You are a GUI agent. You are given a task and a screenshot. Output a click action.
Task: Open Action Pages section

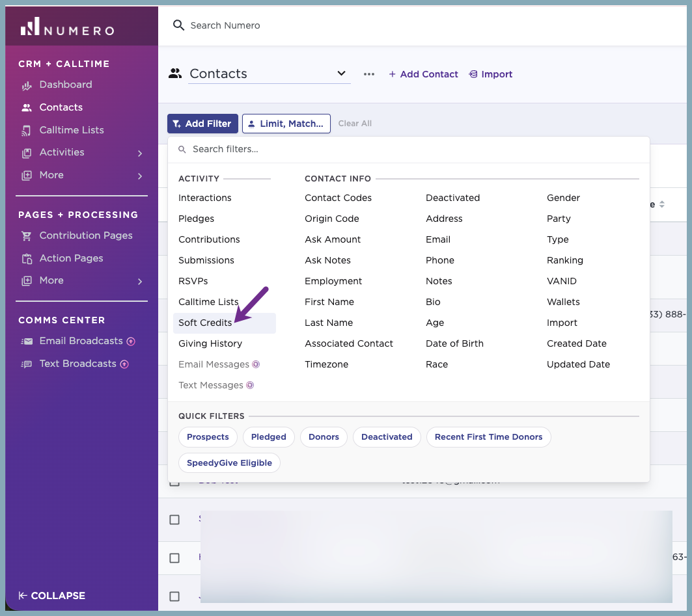pos(72,258)
